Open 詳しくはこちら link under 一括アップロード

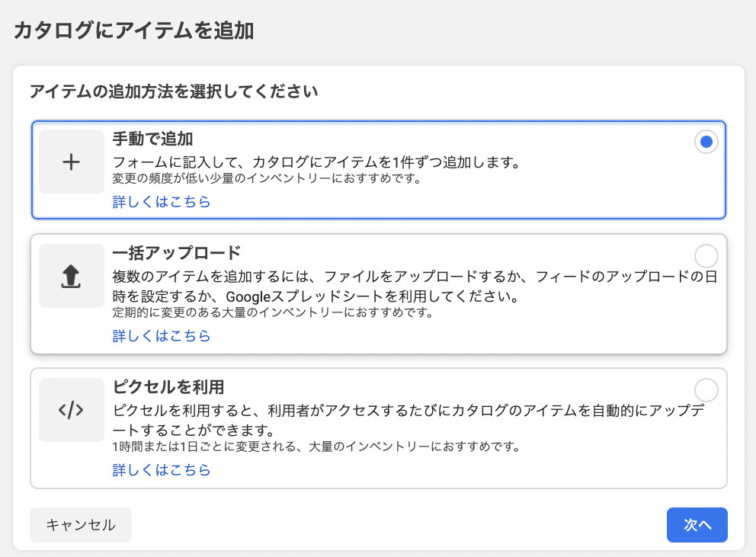(x=161, y=336)
